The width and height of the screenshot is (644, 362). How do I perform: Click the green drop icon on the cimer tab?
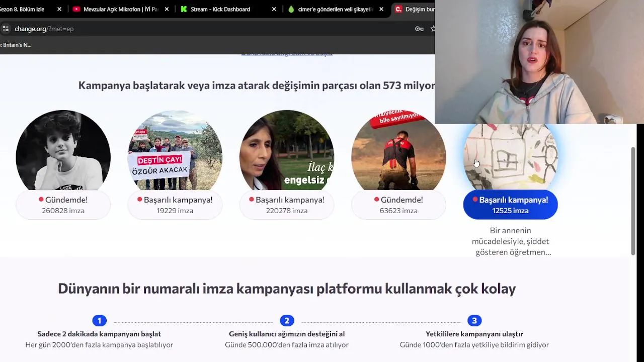click(291, 9)
